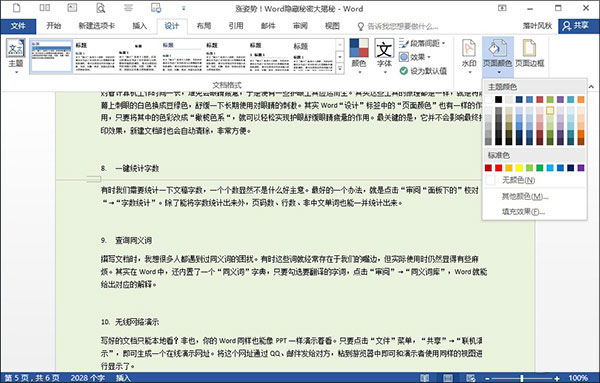The width and height of the screenshot is (600, 383).
Task: Click the touch/mouse mode icon
Action: coord(156,8)
